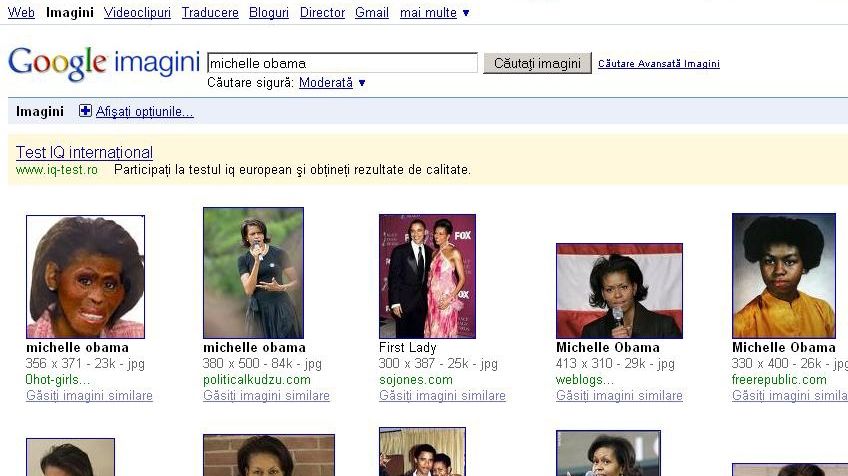Open the 'Test IQ internațional' ad link
Screen dimensions: 848x476
84,153
